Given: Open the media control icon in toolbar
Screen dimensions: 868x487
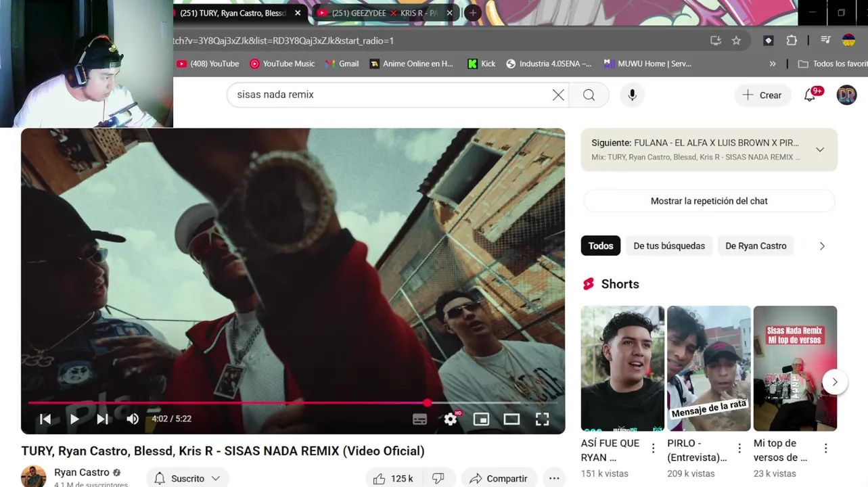Looking at the screenshot, I should (x=825, y=41).
